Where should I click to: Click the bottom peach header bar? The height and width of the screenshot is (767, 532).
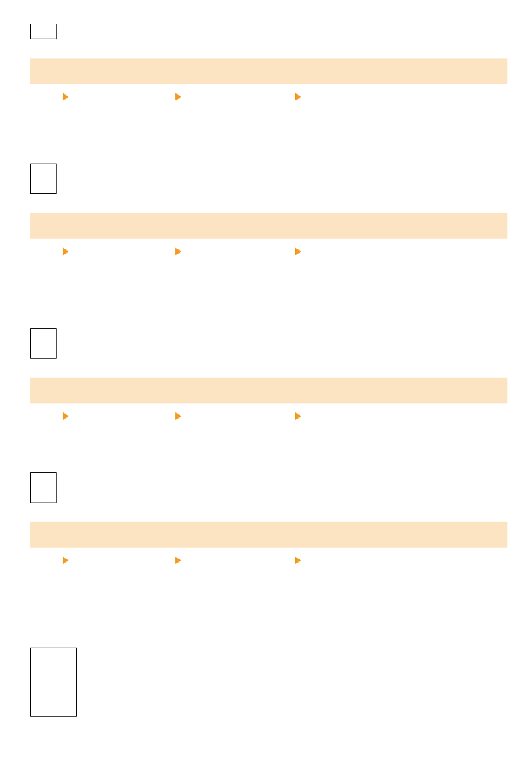268,534
